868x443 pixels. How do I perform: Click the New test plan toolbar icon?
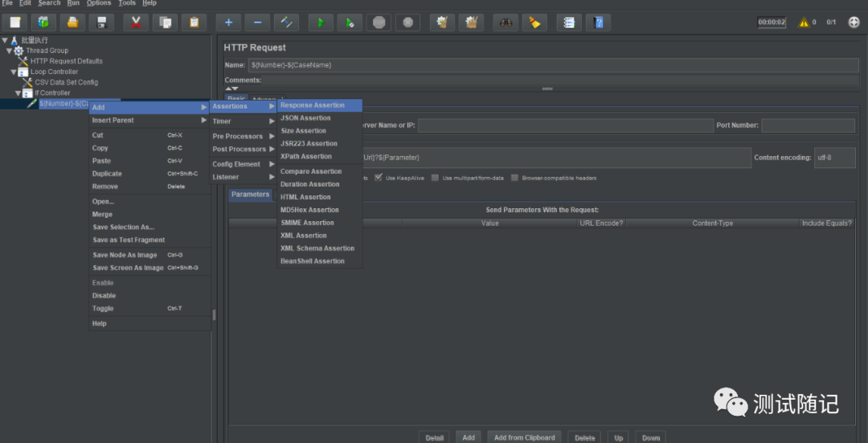15,23
